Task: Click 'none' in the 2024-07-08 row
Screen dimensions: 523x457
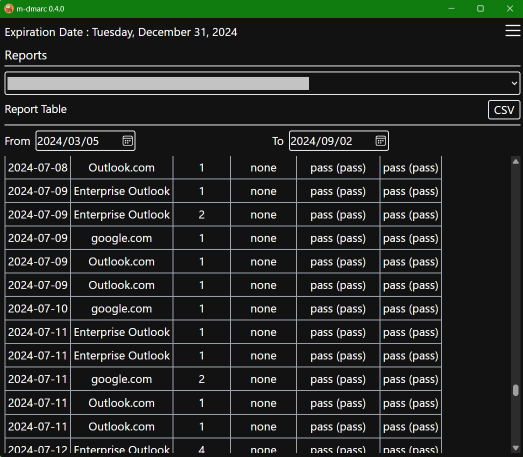Action: (263, 167)
